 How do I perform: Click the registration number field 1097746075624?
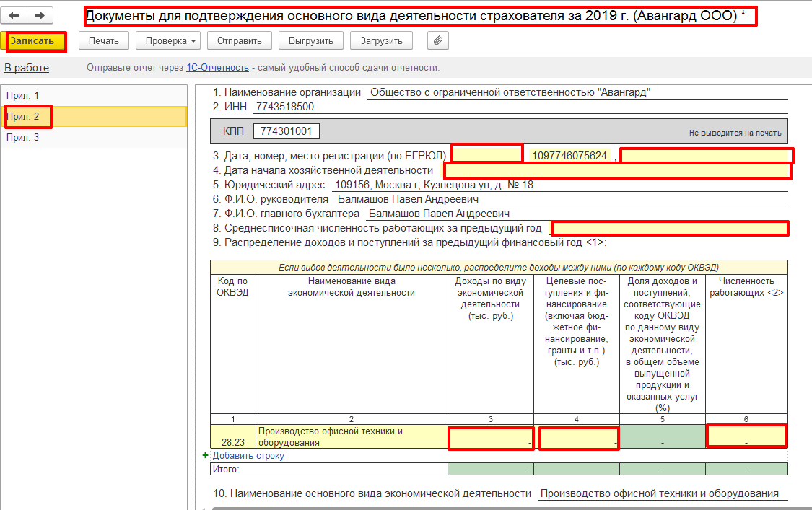click(x=569, y=156)
